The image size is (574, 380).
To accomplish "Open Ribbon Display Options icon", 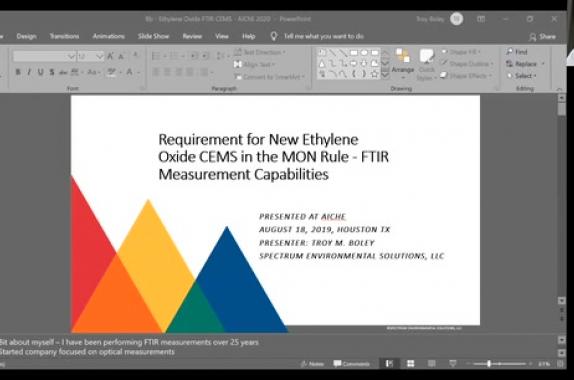I will pos(481,19).
